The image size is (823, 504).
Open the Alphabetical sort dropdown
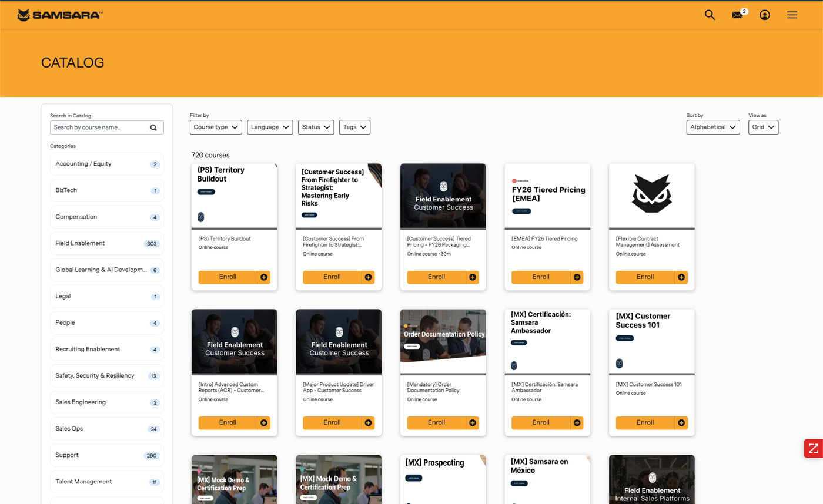point(713,127)
